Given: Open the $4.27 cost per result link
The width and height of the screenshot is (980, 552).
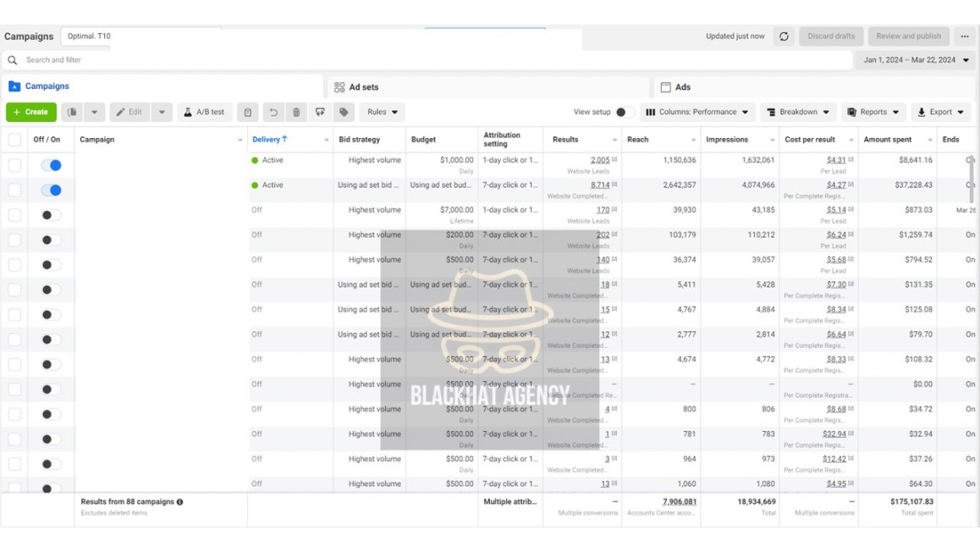Looking at the screenshot, I should point(836,185).
